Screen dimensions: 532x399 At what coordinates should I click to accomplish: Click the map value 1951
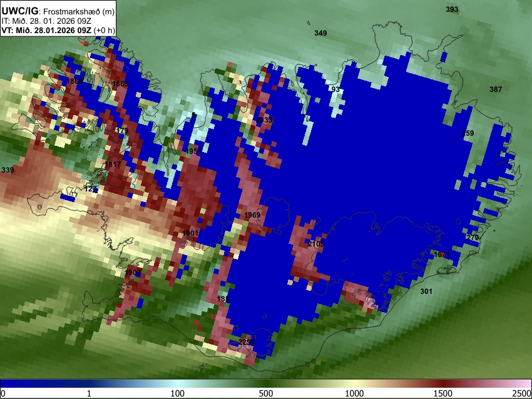pyautogui.click(x=193, y=151)
